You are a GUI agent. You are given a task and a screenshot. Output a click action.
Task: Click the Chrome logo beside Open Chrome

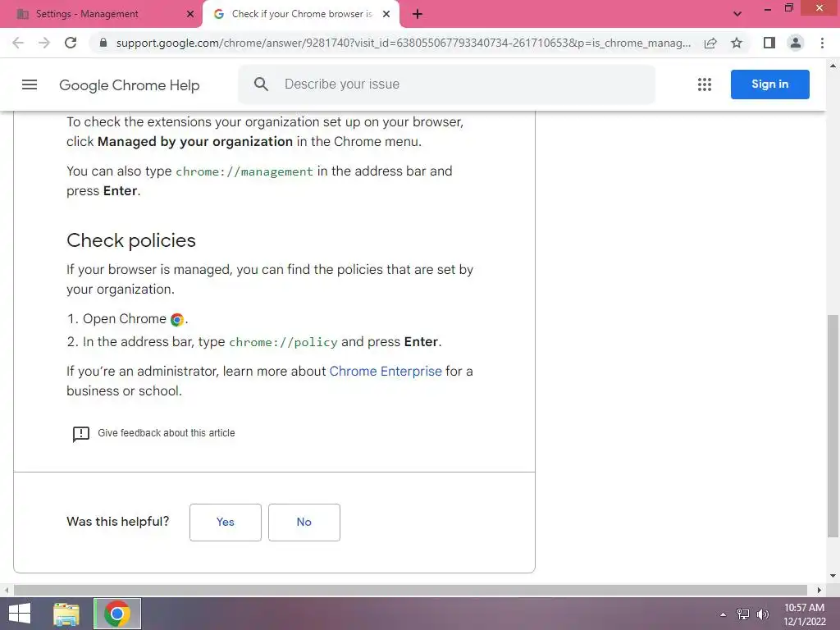pos(177,320)
